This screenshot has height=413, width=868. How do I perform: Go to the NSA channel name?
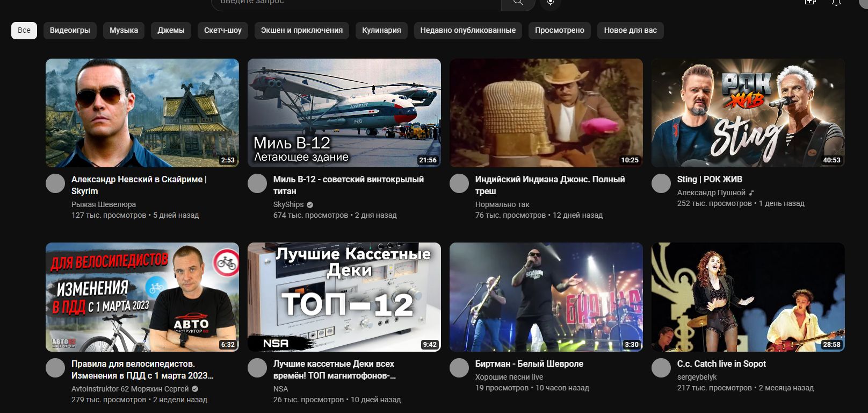tap(280, 389)
